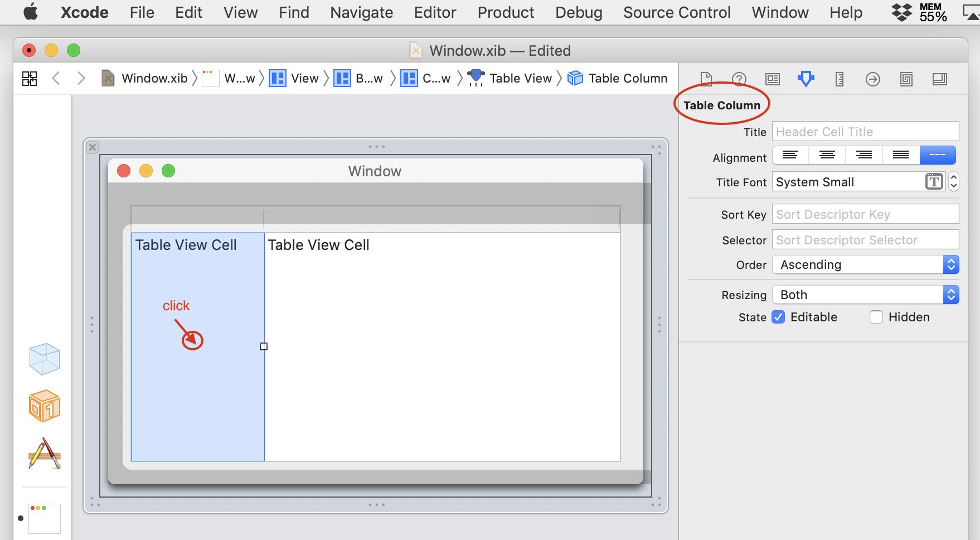Image resolution: width=980 pixels, height=540 pixels.
Task: Expand the Title Font options
Action: point(934,181)
